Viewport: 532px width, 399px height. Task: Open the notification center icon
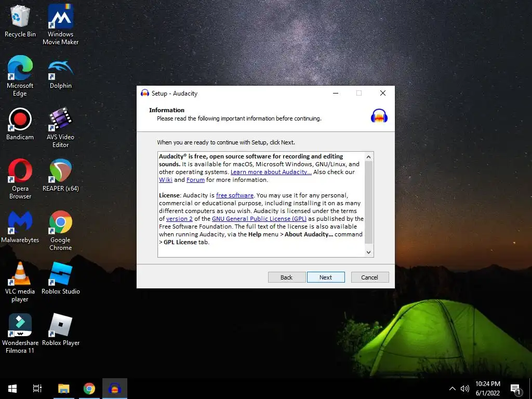point(516,389)
